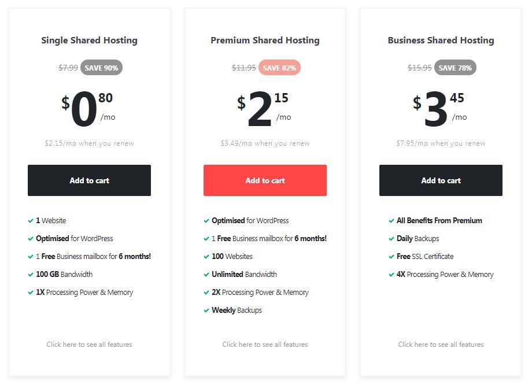Viewport: 532px width, 392px height.
Task: See all features of Single Shared Hosting
Action: (x=89, y=345)
